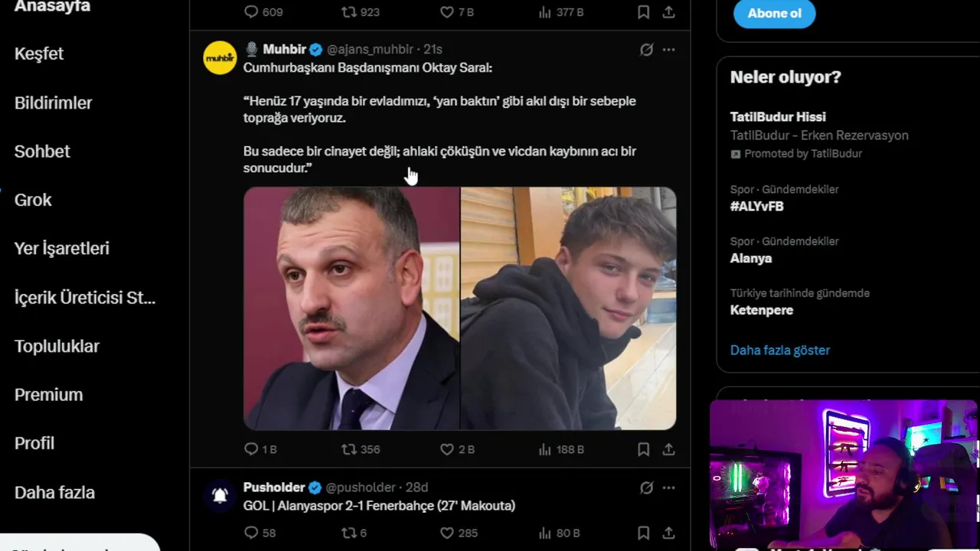Like the Muhbir post
The image size is (980, 551).
447,449
